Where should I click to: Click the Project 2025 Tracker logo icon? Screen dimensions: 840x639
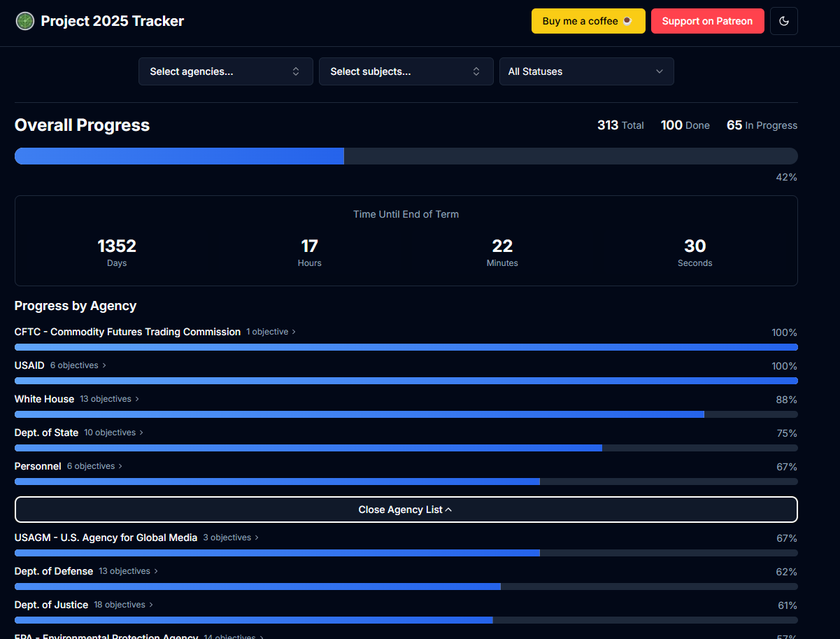[x=25, y=21]
